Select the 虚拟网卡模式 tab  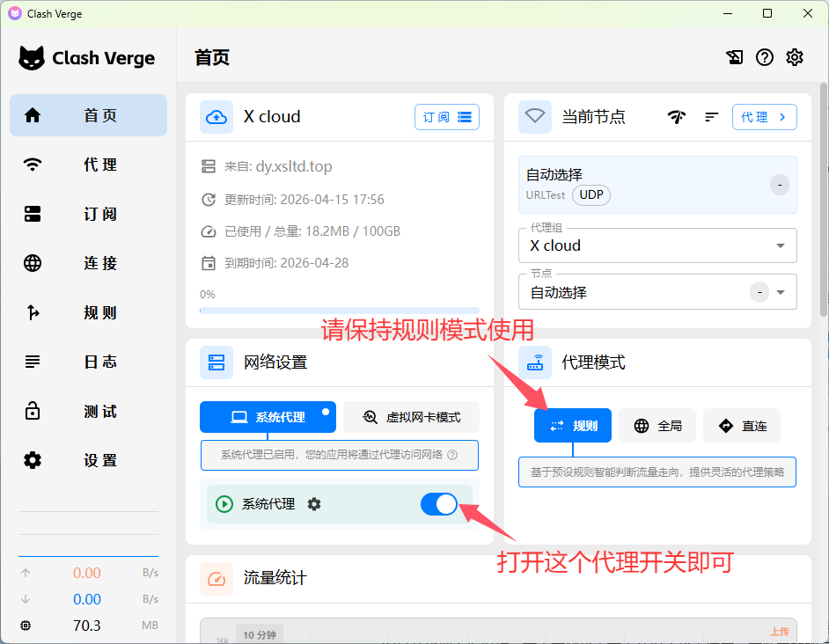(411, 417)
